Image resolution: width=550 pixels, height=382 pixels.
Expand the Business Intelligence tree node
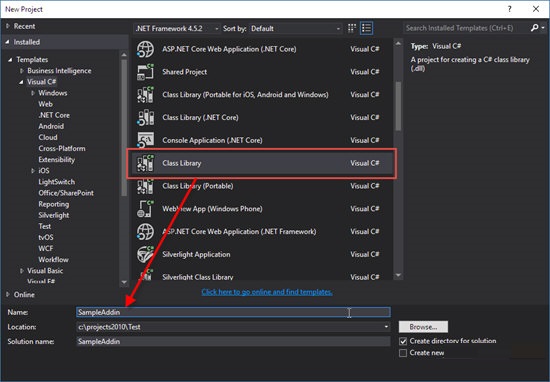coord(22,71)
